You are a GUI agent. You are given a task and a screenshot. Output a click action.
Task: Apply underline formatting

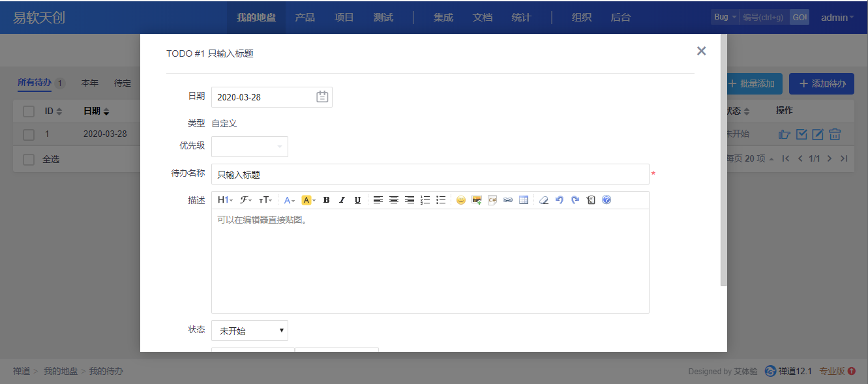357,200
